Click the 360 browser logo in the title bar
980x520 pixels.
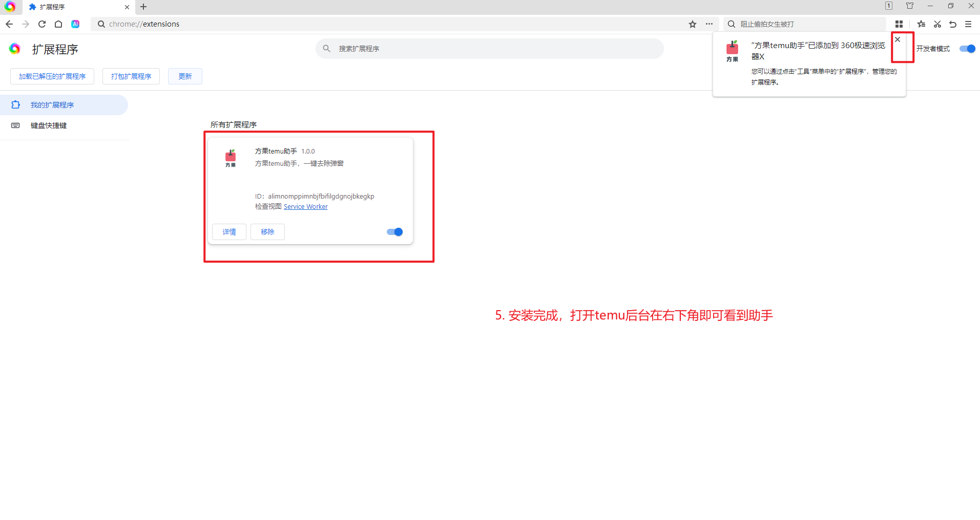click(10, 7)
